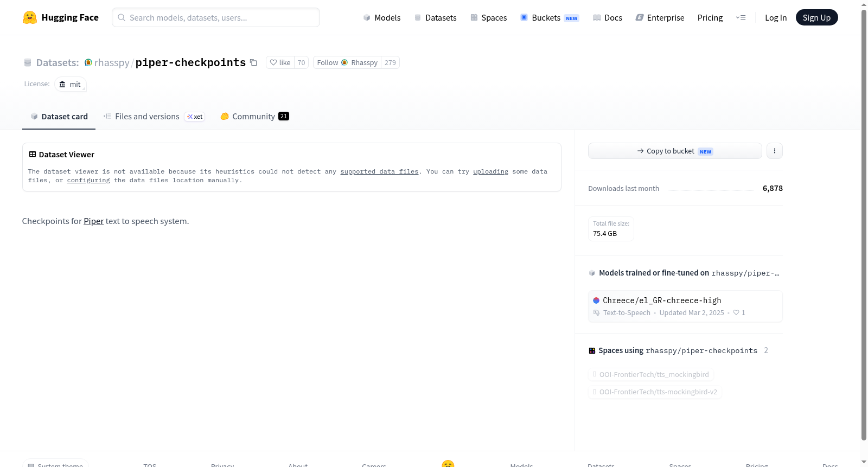Like the piper-checkpoints dataset
This screenshot has width=868, height=467.
pos(280,62)
